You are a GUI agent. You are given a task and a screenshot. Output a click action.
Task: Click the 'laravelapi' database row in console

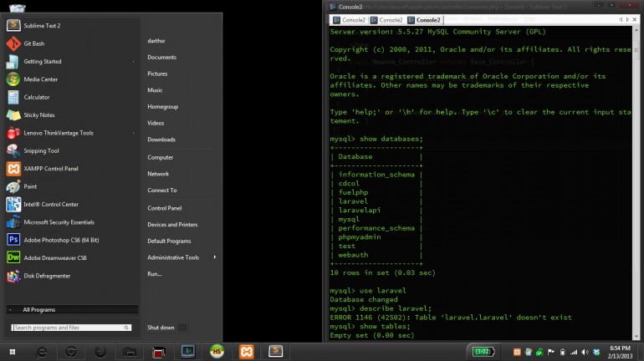coord(360,210)
